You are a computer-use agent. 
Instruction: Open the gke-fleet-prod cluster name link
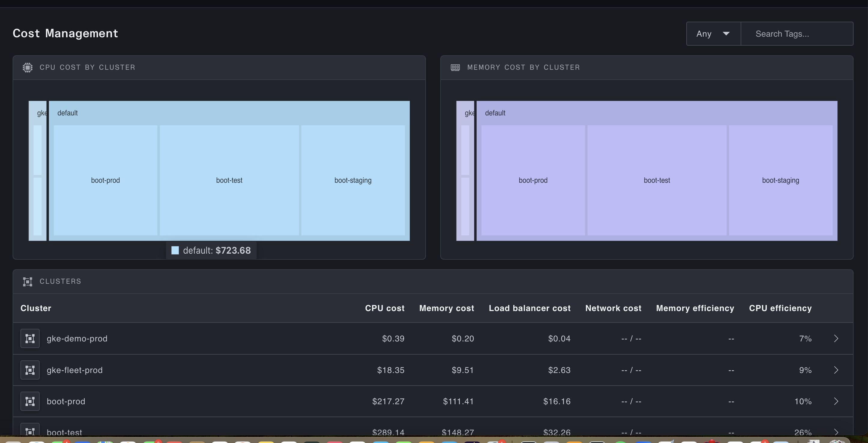74,370
